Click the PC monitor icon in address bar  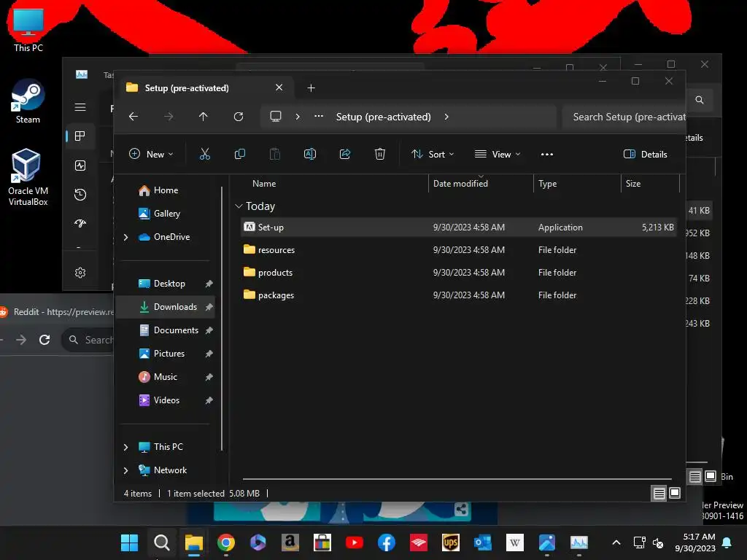pyautogui.click(x=275, y=117)
